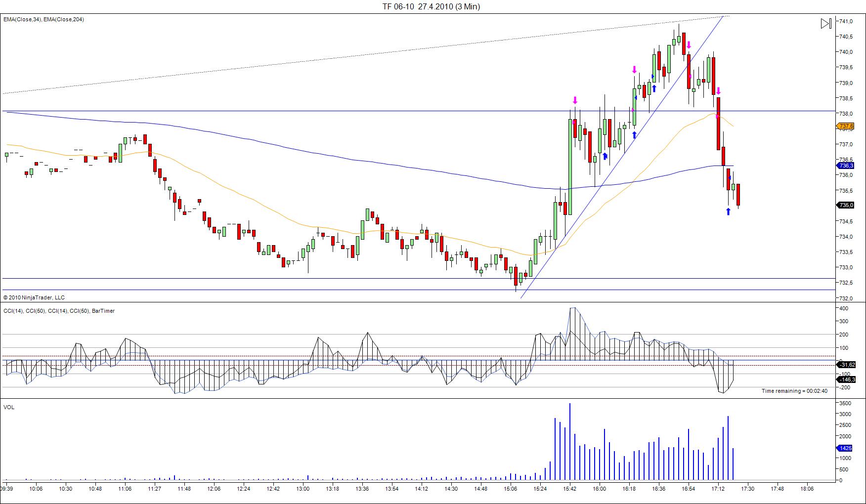Click the 3500 label on the volume scale

[845, 403]
